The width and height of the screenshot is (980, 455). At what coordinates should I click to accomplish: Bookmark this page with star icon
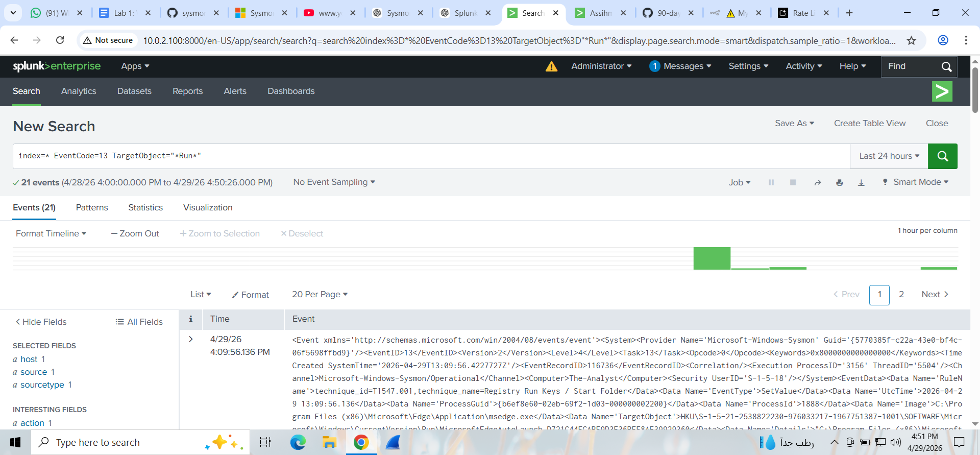pos(911,40)
